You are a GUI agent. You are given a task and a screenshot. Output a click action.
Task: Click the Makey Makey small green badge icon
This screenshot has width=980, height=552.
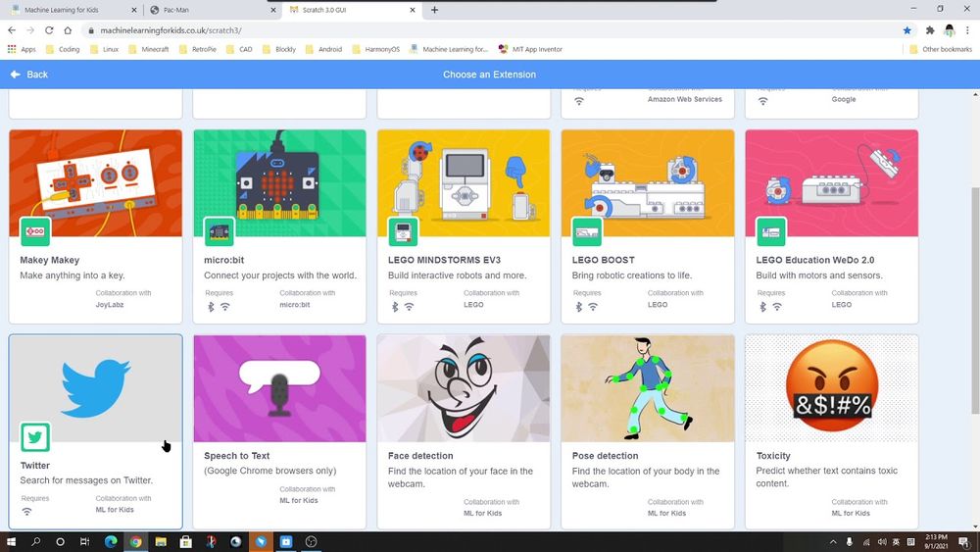click(x=35, y=231)
